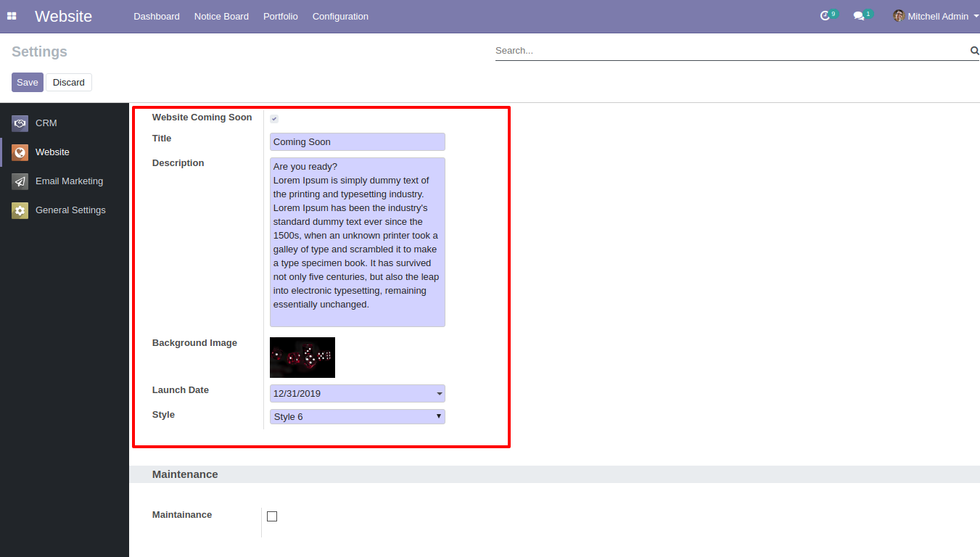The height and width of the screenshot is (557, 980).
Task: Open the conversations chat bubble icon
Action: point(859,16)
